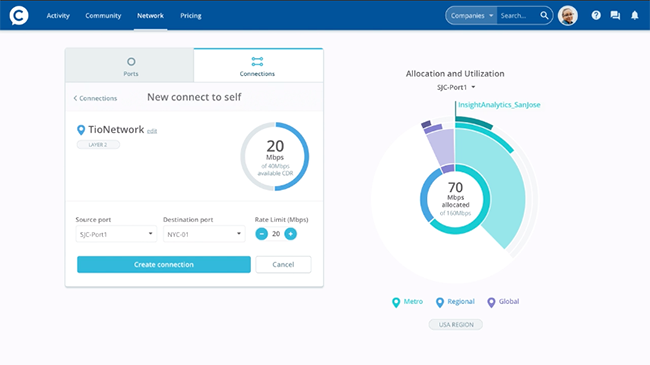
Task: Click the search magnifier icon
Action: pyautogui.click(x=544, y=16)
